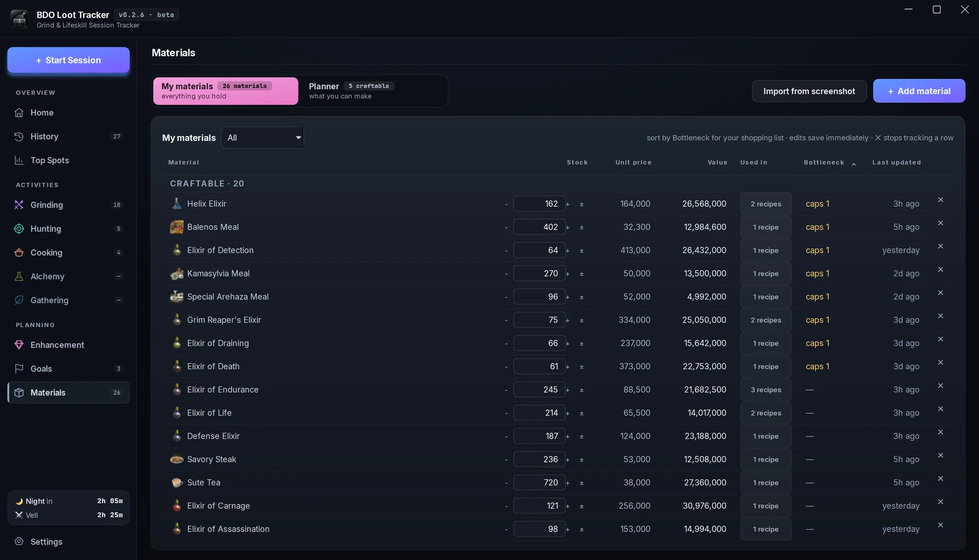Click the Elixir of Assassination name

228,529
